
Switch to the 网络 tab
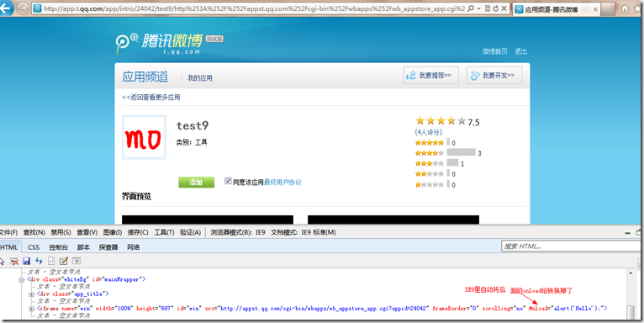[134, 247]
